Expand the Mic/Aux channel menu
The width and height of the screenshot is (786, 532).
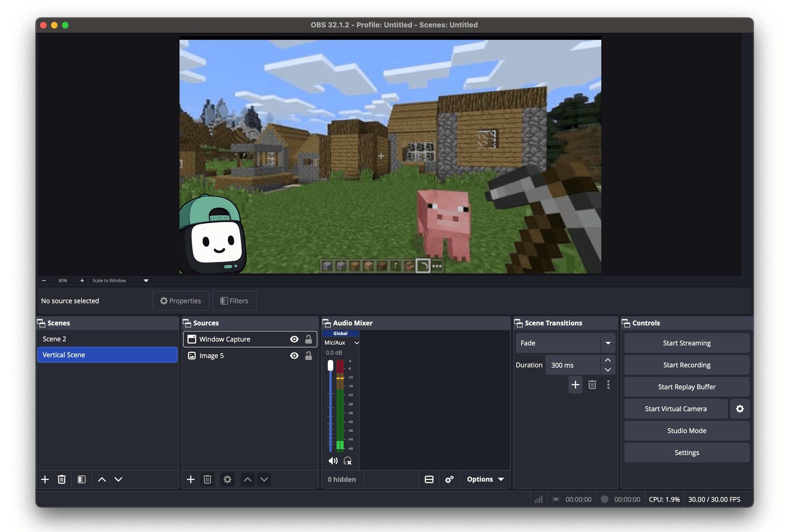pyautogui.click(x=356, y=343)
